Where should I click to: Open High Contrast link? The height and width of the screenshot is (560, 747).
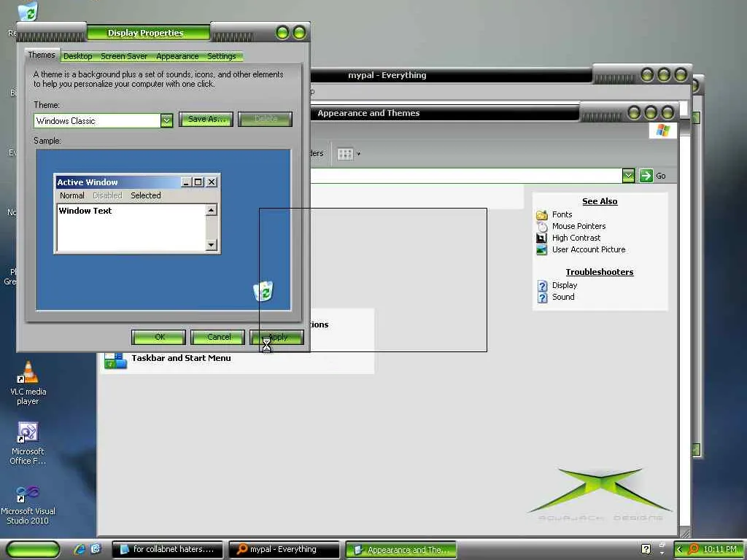(576, 238)
